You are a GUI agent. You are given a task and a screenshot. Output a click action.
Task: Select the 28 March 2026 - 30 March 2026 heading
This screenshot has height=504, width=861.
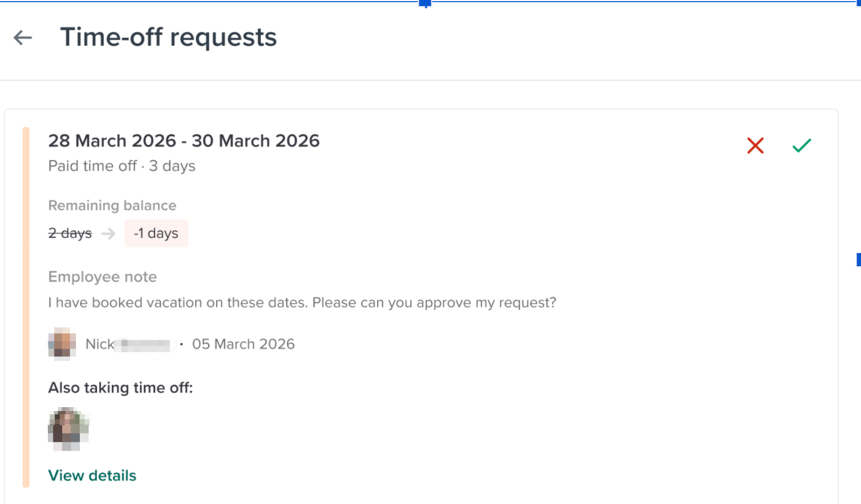[x=184, y=141]
